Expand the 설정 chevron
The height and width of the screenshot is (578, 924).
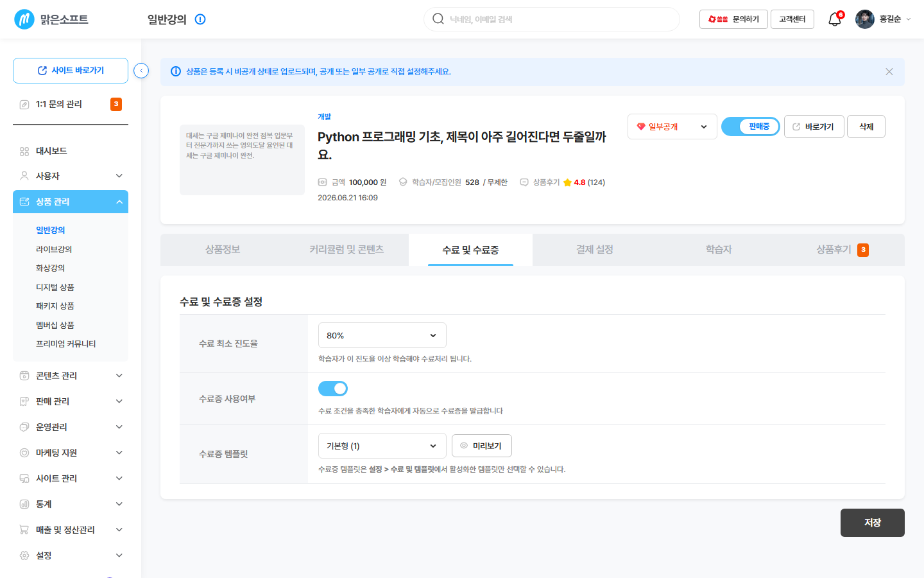pyautogui.click(x=119, y=556)
